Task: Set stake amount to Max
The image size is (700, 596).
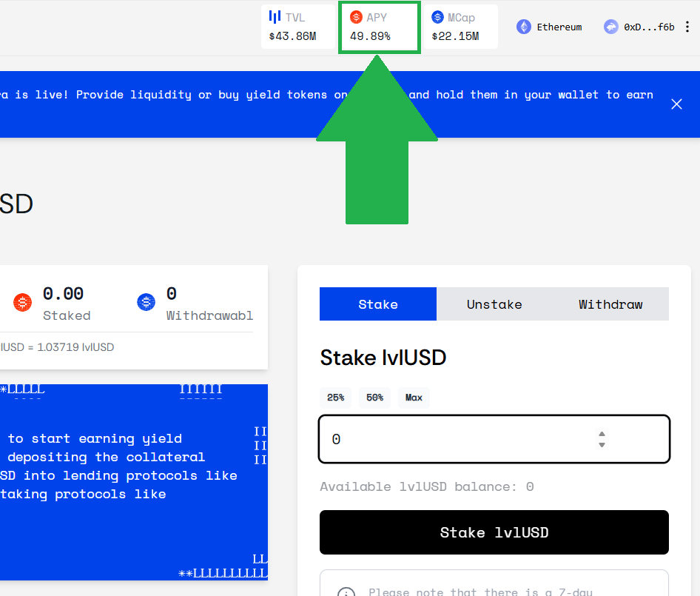Action: pyautogui.click(x=414, y=398)
